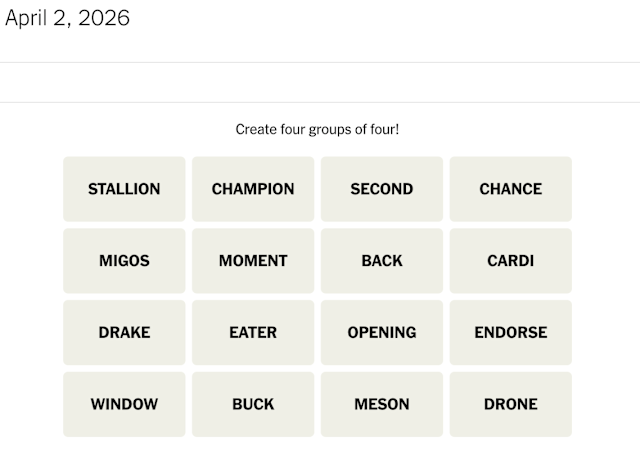Image resolution: width=640 pixels, height=450 pixels.
Task: Click the blank band between divider lines
Action: 320,82
